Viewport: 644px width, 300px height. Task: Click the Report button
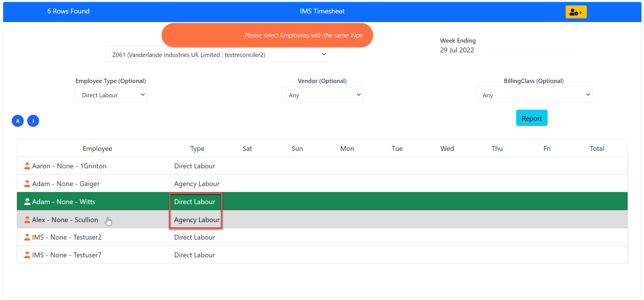[532, 118]
